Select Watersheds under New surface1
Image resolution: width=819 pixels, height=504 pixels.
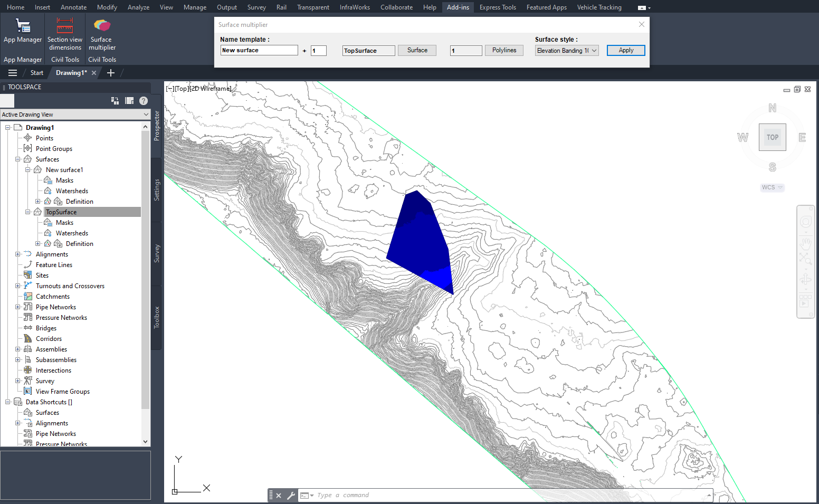(x=72, y=191)
